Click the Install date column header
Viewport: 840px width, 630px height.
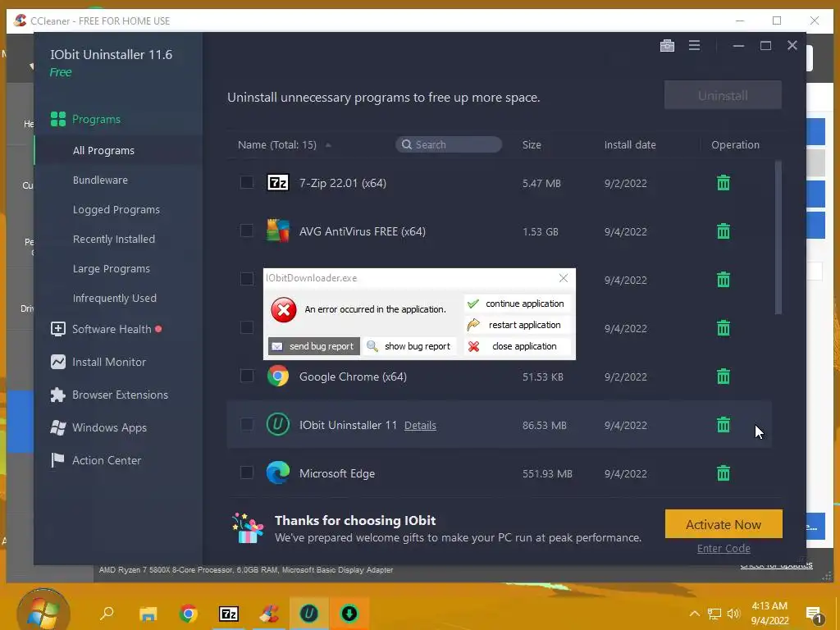630,144
